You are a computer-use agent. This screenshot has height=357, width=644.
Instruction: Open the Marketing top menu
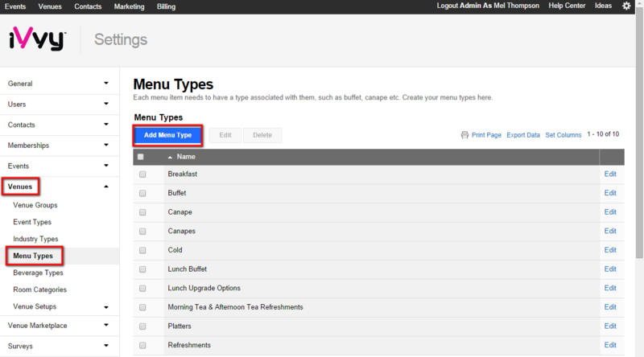[x=130, y=6]
